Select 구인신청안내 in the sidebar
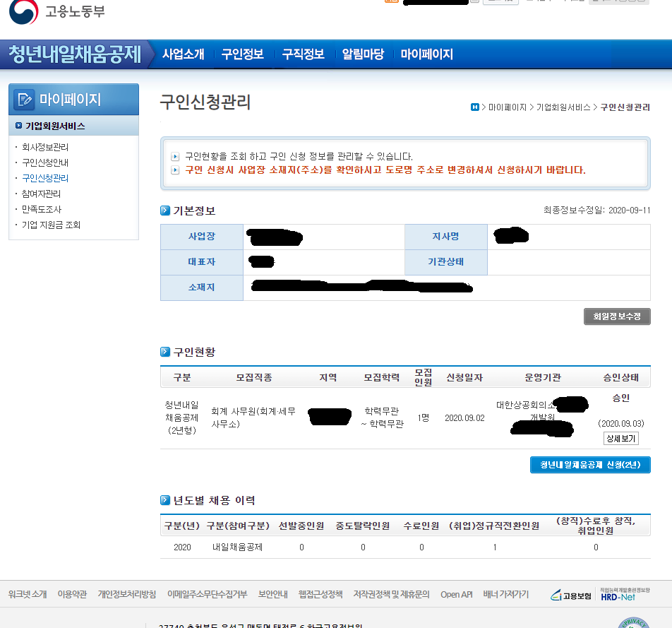Viewport: 672px width, 628px height. point(45,162)
